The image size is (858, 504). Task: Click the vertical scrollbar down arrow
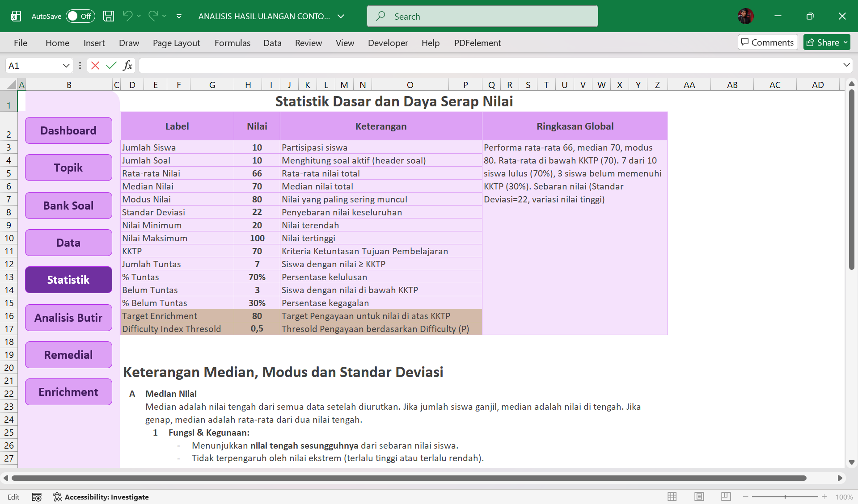point(851,462)
